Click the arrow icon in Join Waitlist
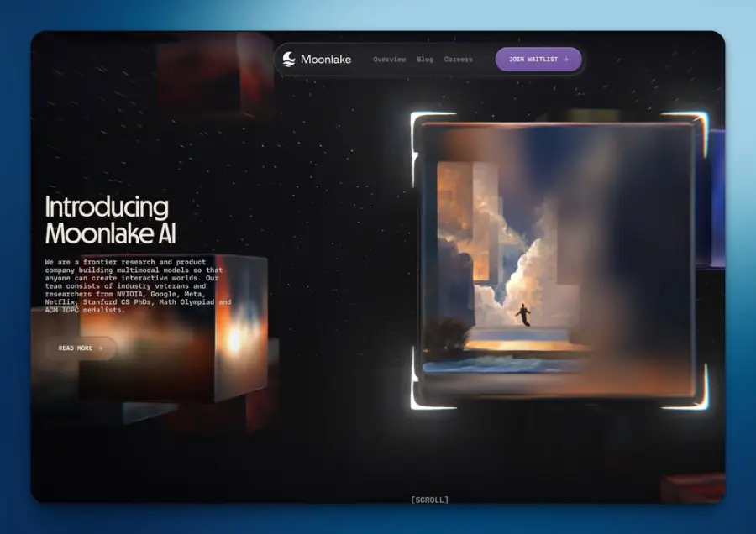756x534 pixels. 566,60
